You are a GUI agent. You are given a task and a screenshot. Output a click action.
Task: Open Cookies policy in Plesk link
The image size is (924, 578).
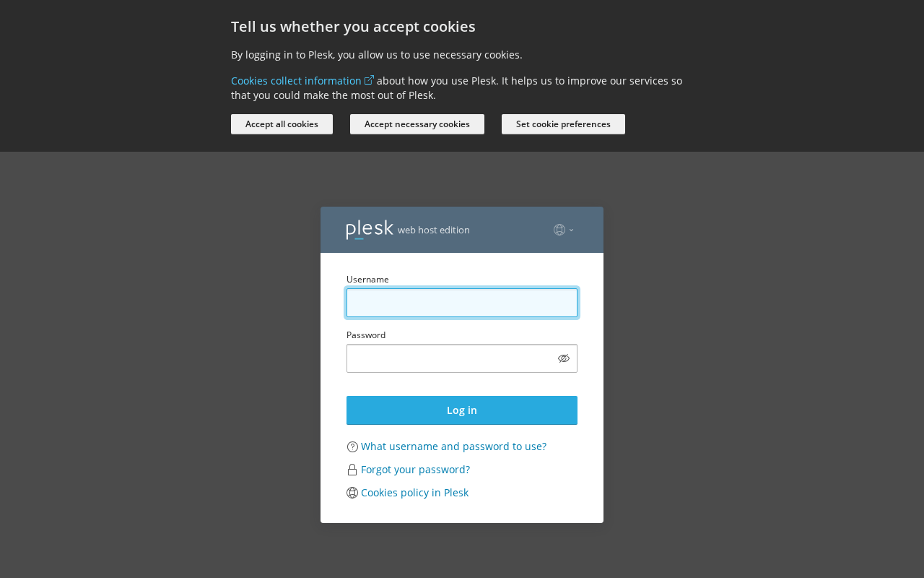414,493
